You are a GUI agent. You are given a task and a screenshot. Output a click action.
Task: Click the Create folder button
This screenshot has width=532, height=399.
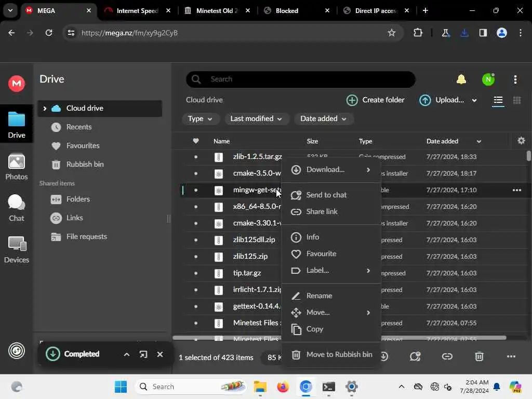point(375,100)
